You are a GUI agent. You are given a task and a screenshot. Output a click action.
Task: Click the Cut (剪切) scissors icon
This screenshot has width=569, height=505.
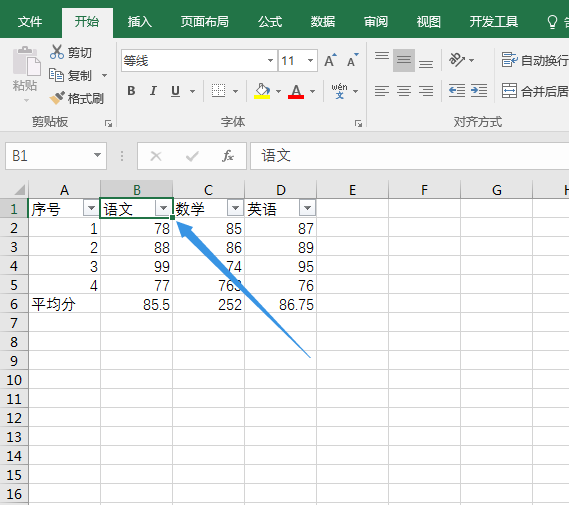[57, 52]
